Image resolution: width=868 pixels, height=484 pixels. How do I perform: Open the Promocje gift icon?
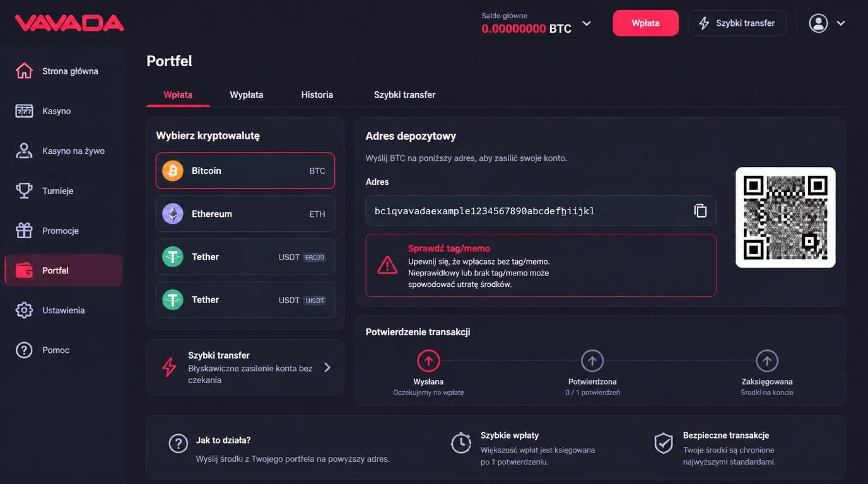pyautogui.click(x=24, y=230)
